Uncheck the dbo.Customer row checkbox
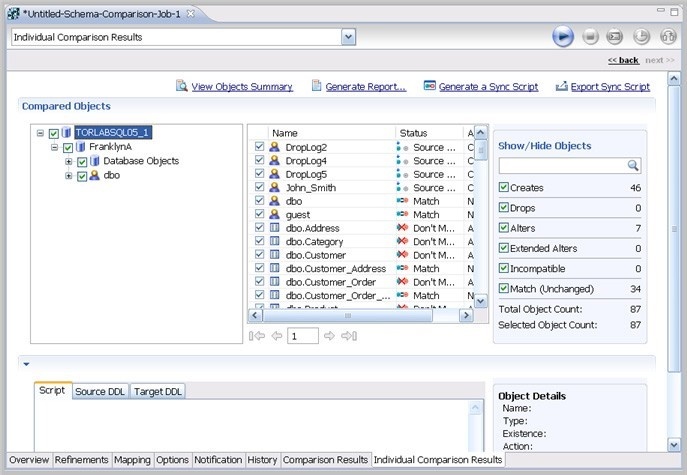The width and height of the screenshot is (687, 475). tap(259, 255)
